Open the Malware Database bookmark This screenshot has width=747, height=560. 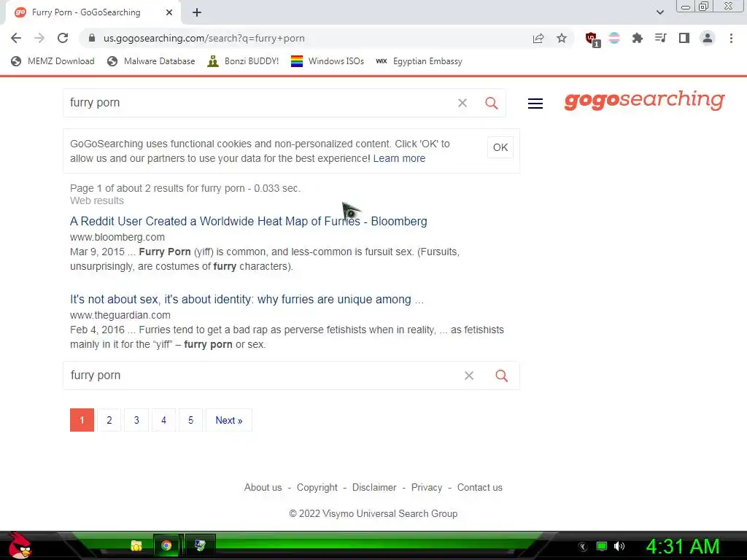click(151, 61)
